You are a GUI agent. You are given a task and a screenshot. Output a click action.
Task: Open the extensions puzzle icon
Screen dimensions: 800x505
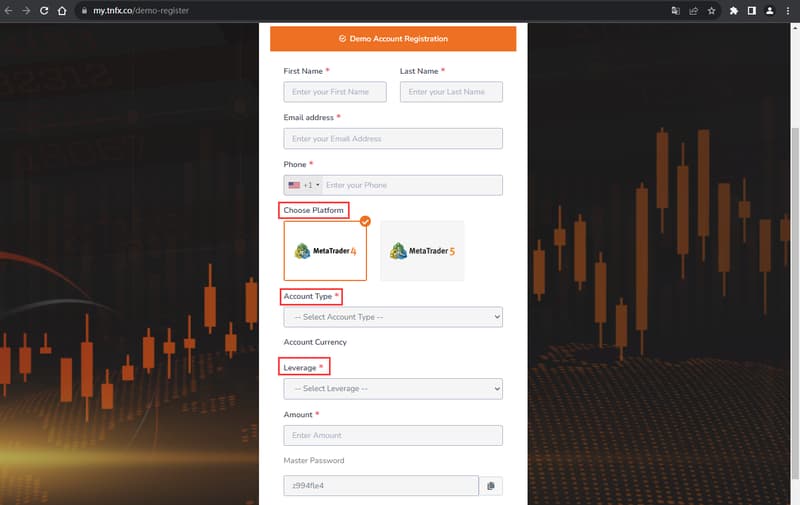pos(734,11)
